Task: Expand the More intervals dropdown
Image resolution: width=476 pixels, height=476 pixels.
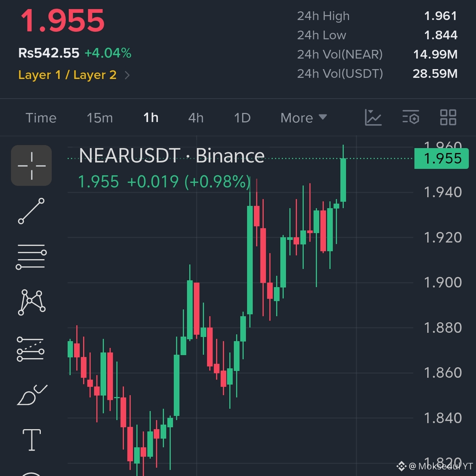Action: pyautogui.click(x=304, y=118)
